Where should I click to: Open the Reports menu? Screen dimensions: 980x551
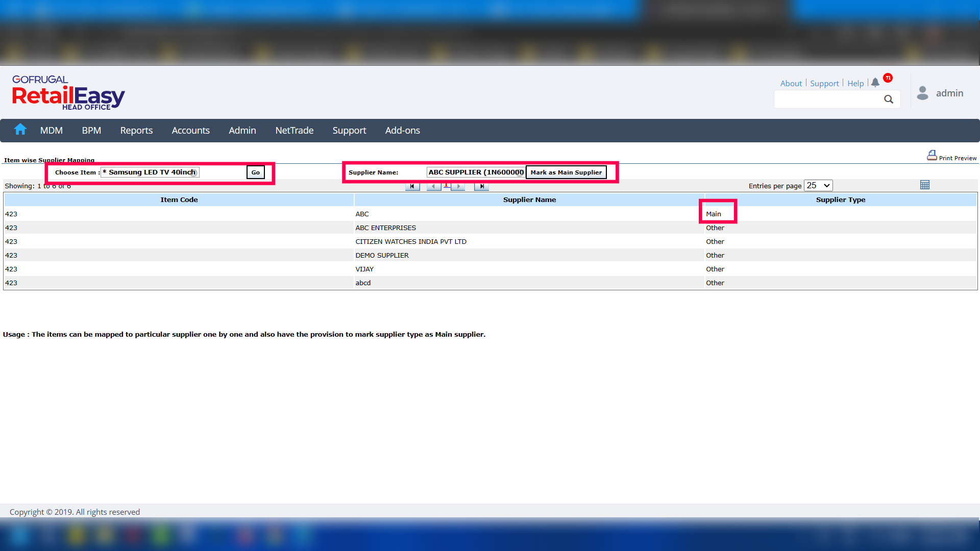coord(136,131)
